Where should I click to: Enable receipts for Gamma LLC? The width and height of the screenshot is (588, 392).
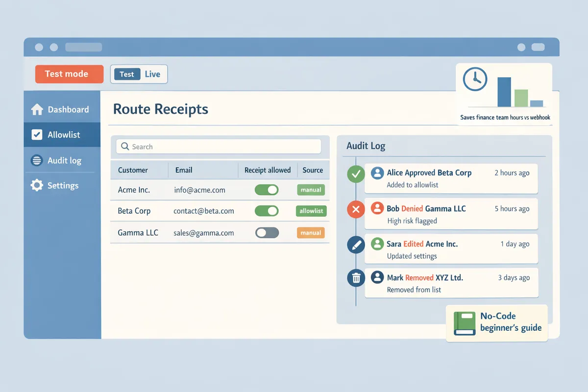click(267, 232)
